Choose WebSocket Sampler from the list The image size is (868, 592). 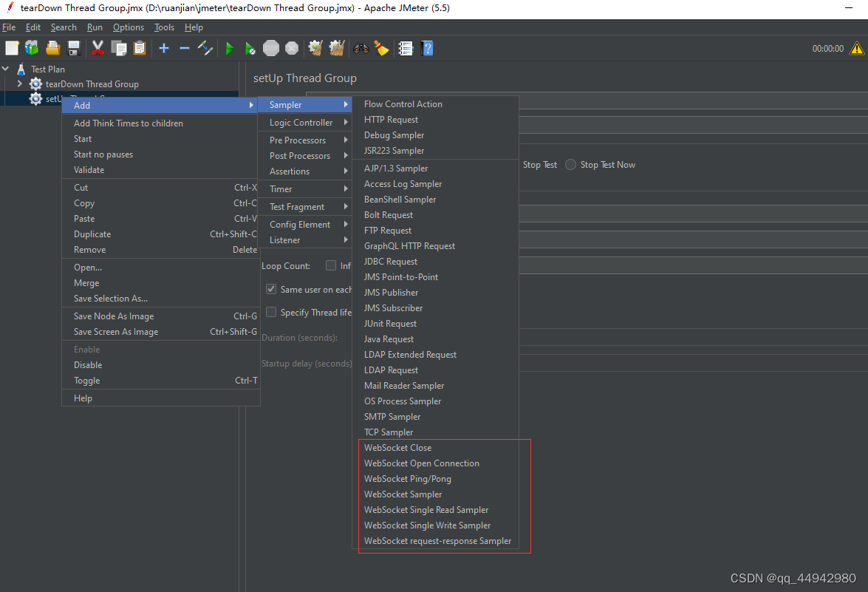[x=403, y=494]
